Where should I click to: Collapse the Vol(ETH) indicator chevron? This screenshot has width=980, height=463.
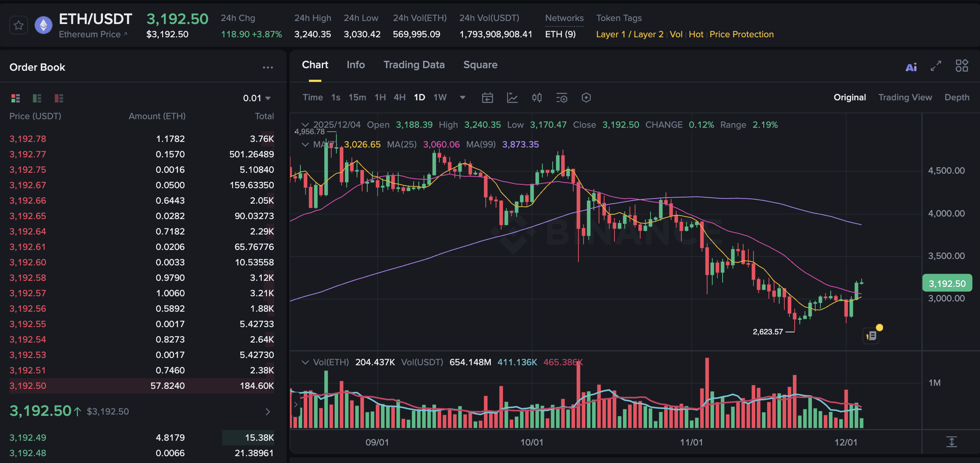[x=305, y=362]
